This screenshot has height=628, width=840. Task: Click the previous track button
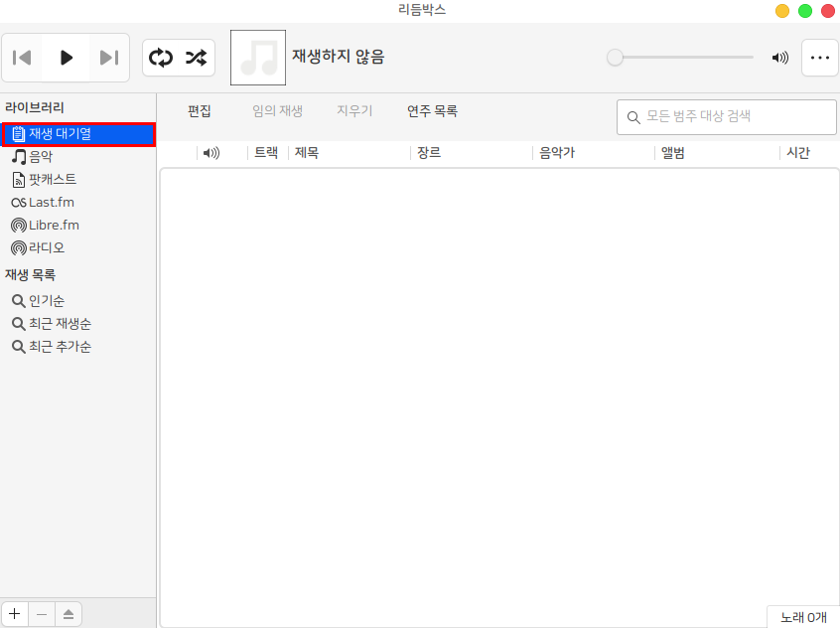coord(23,58)
